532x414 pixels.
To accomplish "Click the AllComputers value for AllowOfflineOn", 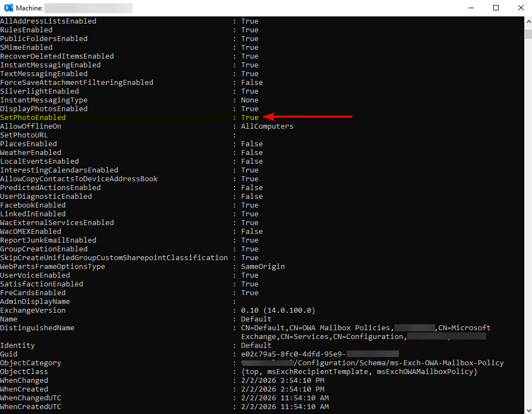I will [267, 127].
